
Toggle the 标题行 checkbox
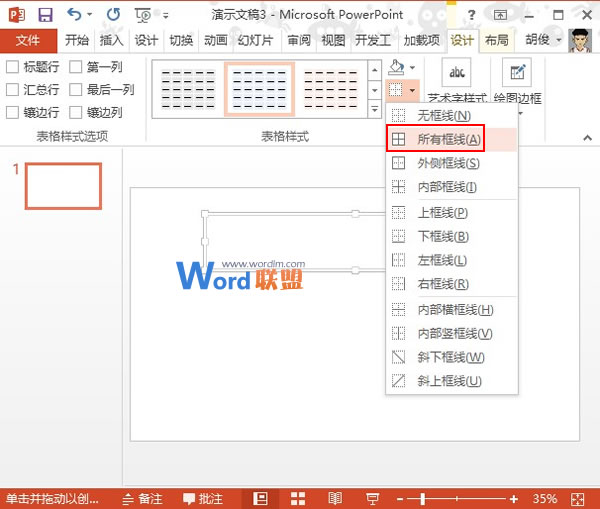[12, 67]
